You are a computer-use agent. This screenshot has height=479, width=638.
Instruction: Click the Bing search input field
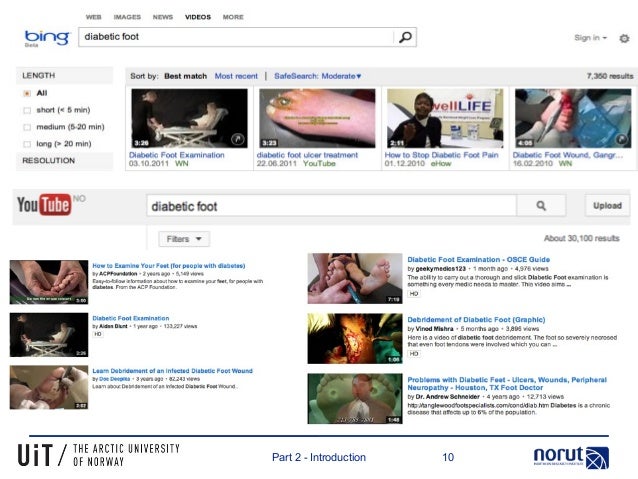(x=236, y=37)
